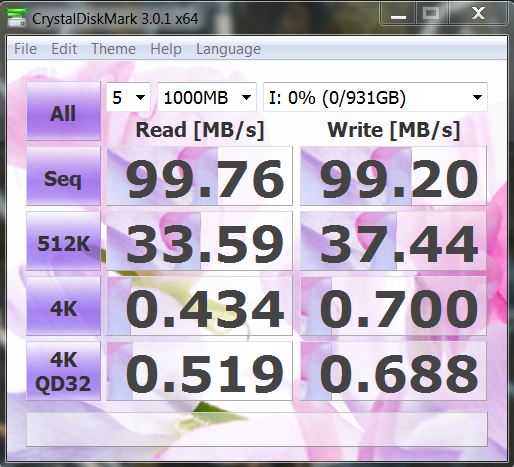514x467 pixels.
Task: Open the Language menu
Action: [x=228, y=49]
